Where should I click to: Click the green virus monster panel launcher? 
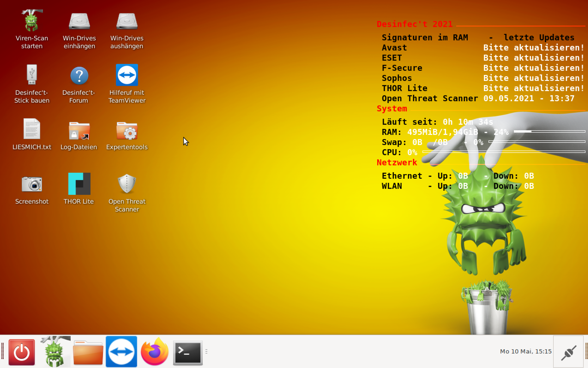click(55, 351)
